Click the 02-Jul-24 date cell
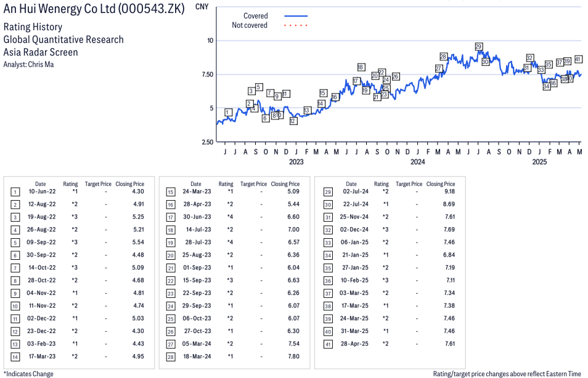This screenshot has width=588, height=378. point(356,191)
